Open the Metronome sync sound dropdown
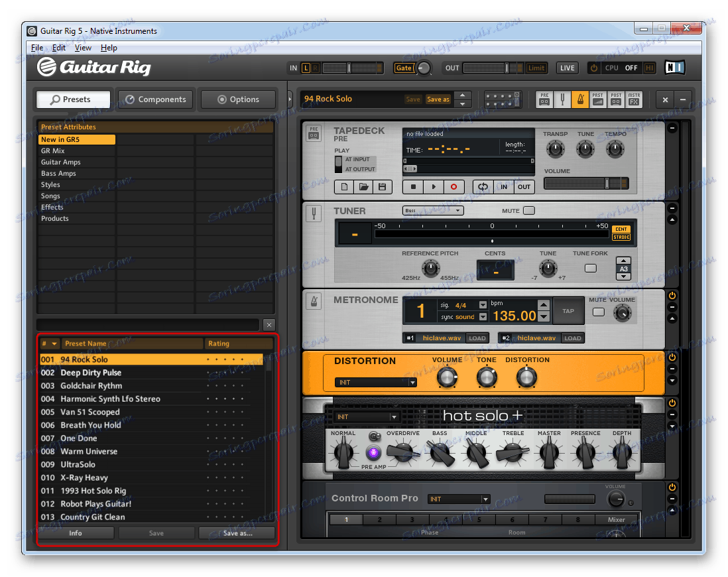Screen dimensions: 728x577 click(x=483, y=317)
